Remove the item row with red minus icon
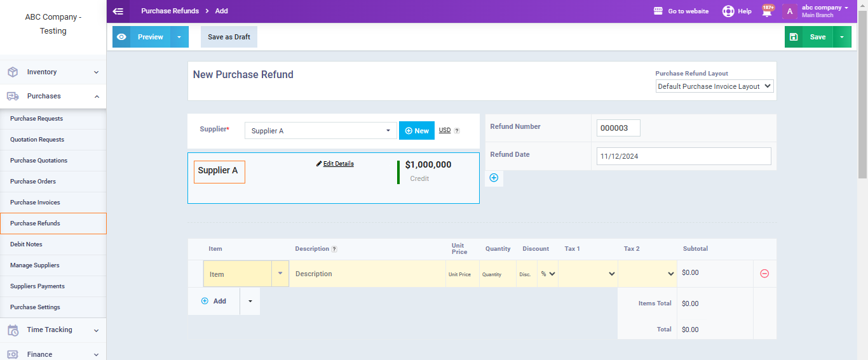 pos(764,274)
